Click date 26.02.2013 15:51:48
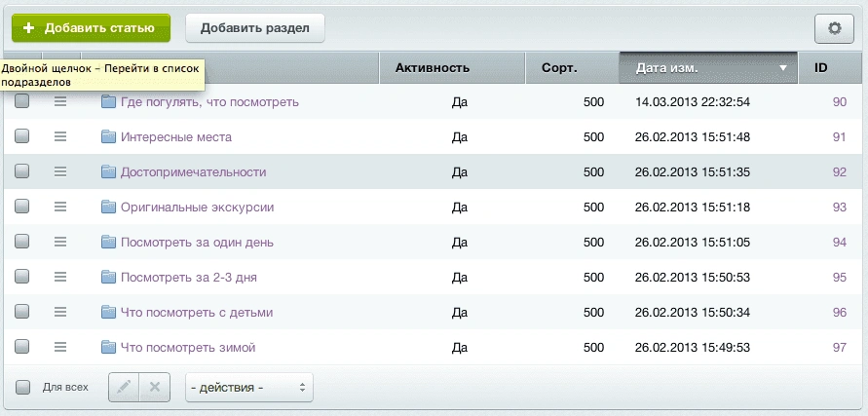868x416 pixels. [693, 136]
